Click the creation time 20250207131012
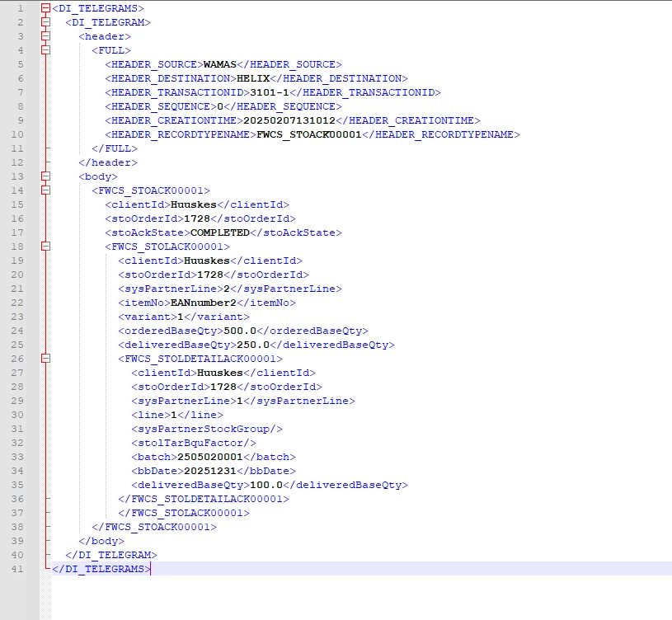672x620 pixels. coord(289,120)
